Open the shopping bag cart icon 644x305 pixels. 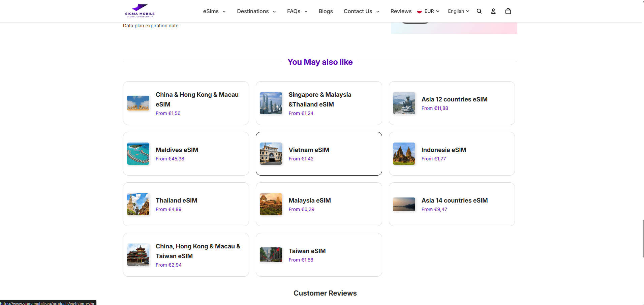click(x=508, y=11)
